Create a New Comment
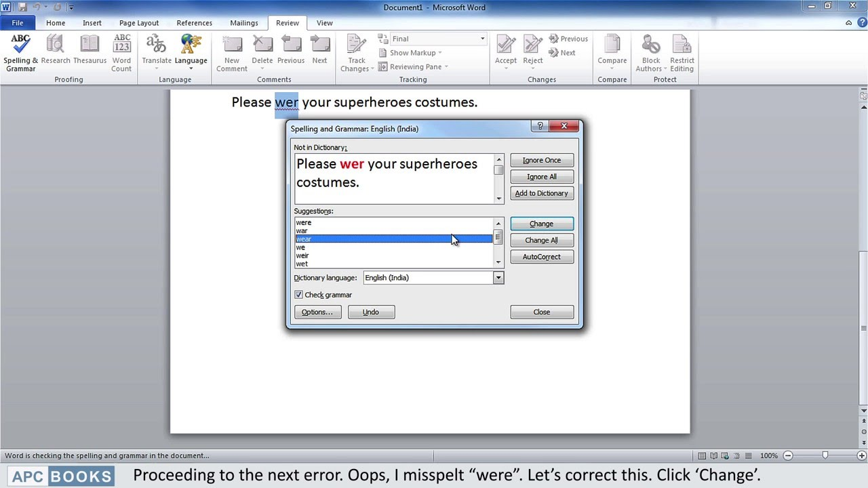868x488 pixels. coord(231,51)
